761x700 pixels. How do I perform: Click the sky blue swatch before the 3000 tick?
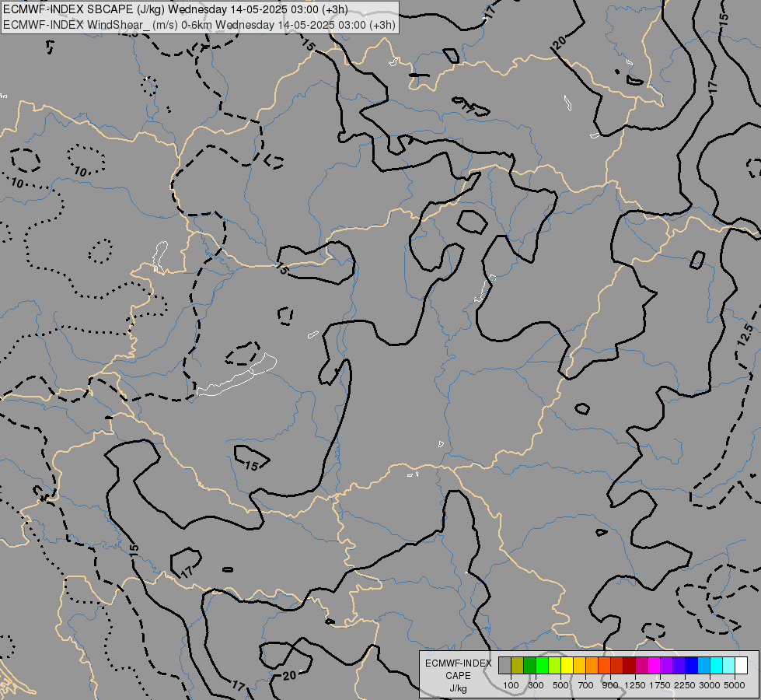point(703,666)
